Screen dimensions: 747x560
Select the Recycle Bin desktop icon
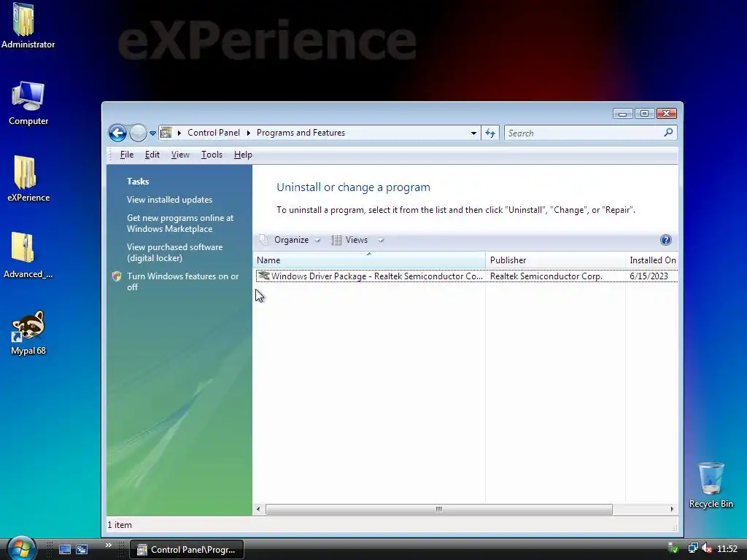[x=711, y=485]
